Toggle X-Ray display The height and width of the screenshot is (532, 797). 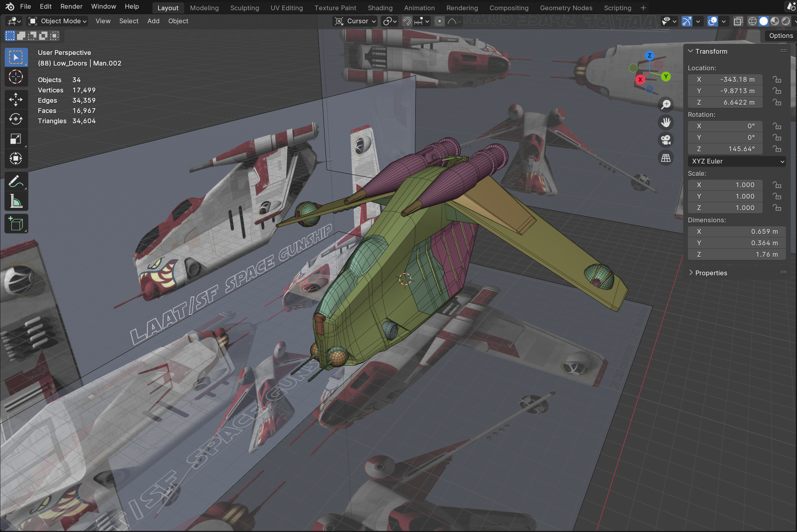(x=738, y=21)
